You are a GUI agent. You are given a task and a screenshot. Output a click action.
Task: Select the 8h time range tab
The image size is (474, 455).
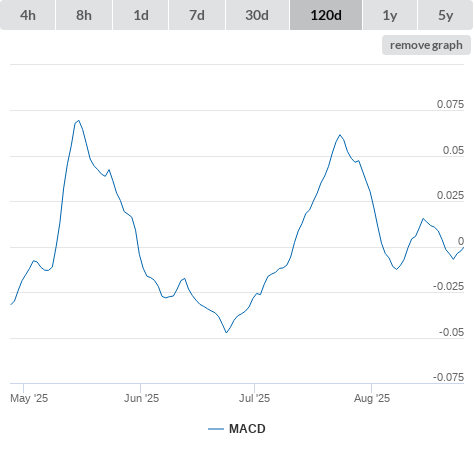point(84,15)
